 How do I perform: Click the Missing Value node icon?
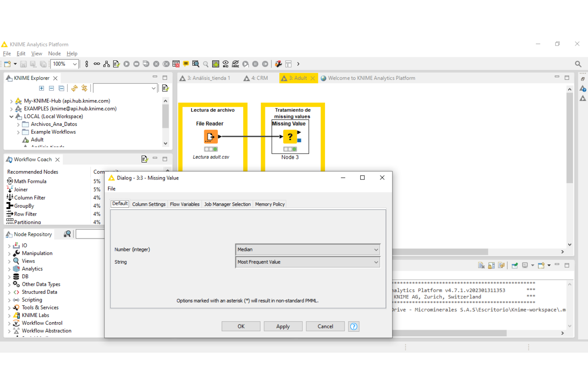(x=290, y=137)
